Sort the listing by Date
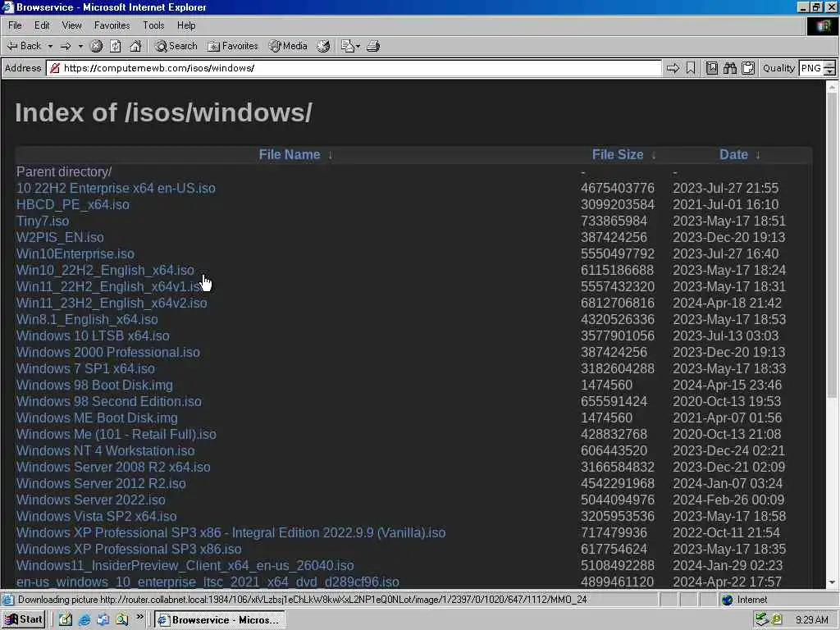 (733, 155)
